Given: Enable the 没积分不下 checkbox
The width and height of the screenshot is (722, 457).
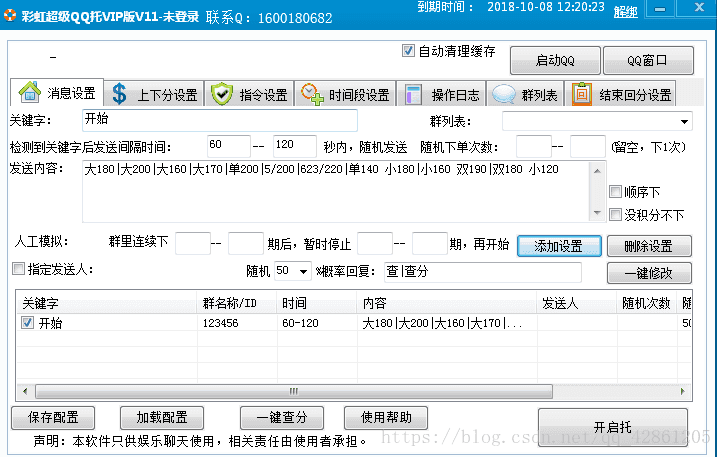Looking at the screenshot, I should pos(615,214).
